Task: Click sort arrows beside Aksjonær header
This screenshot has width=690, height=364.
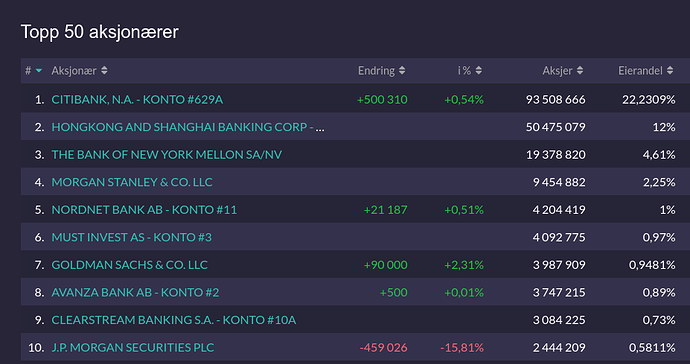Action: (104, 70)
